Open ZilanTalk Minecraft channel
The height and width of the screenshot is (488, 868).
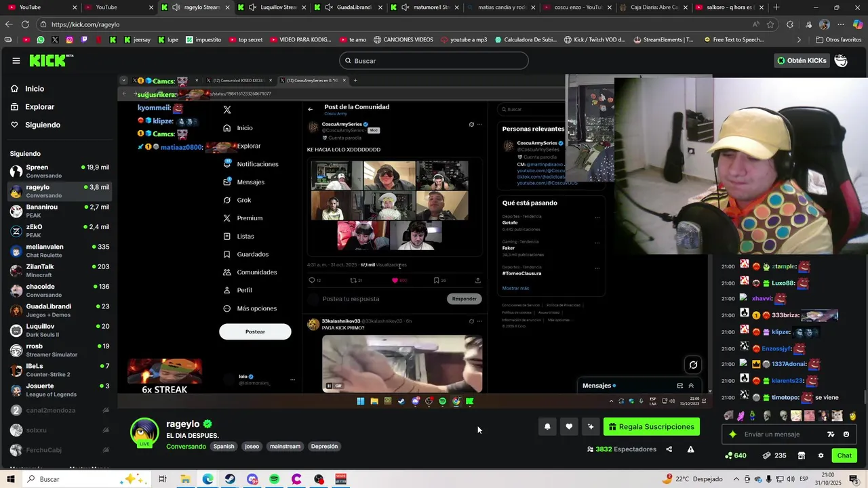[x=60, y=270]
